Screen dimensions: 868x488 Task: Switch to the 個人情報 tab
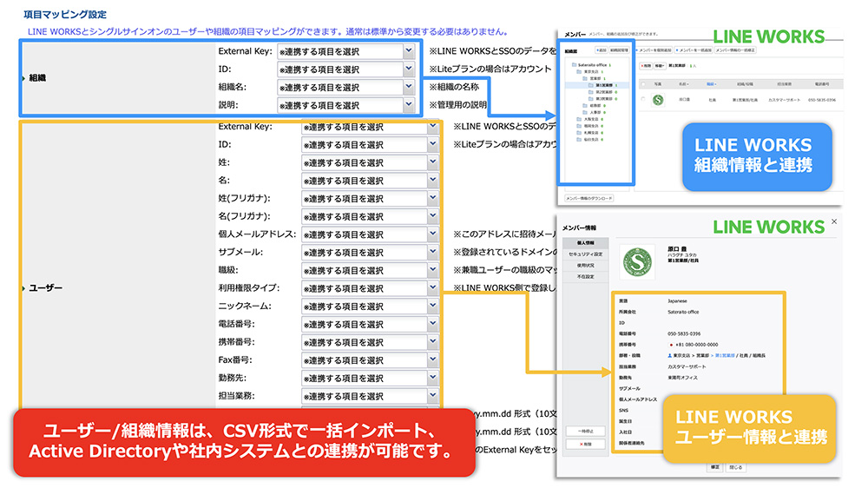point(586,243)
